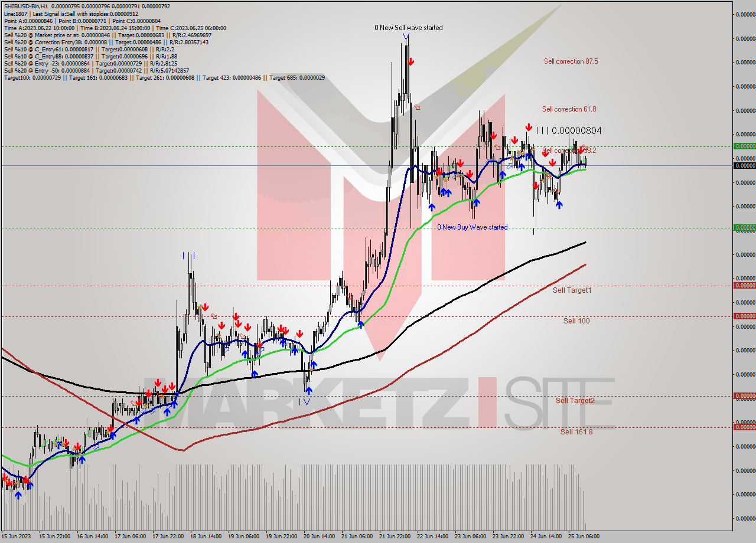Select the red price tag for the Sell 161.8 line
Screen dimensions: 756x543
pos(744,427)
